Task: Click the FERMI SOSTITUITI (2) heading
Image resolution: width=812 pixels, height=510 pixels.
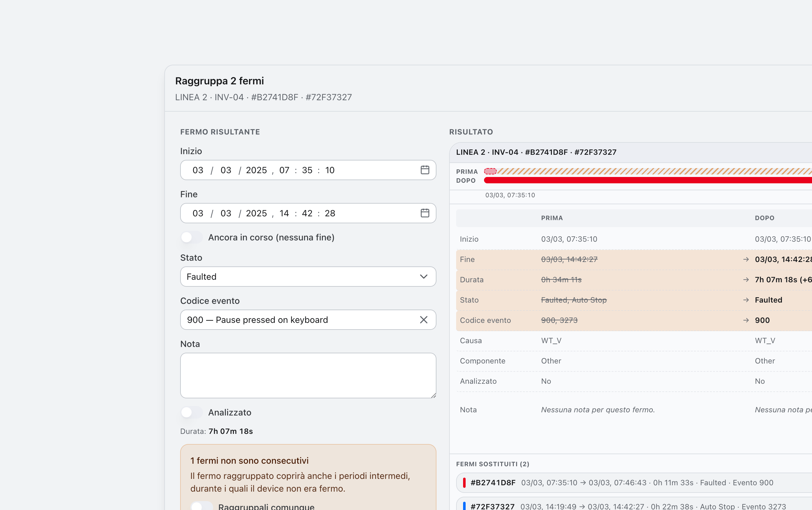Action: 493,464
